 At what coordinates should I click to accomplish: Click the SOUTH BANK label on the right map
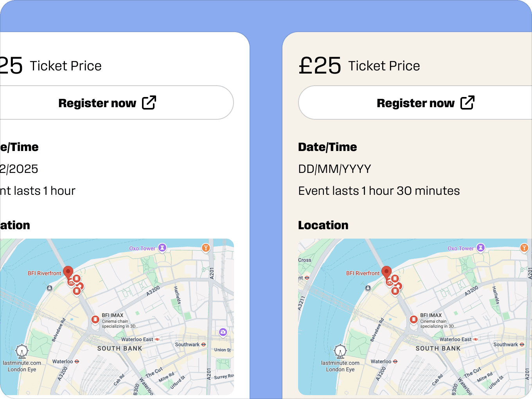click(x=438, y=349)
